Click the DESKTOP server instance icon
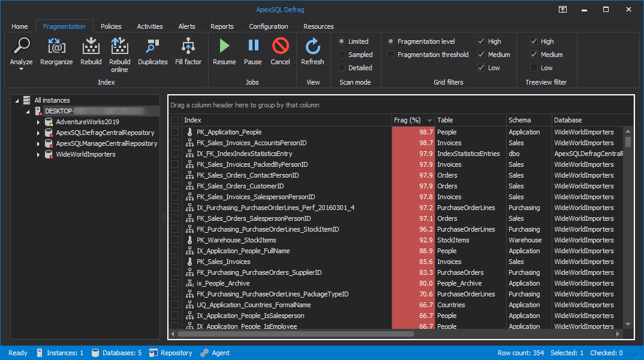The image size is (644, 360). click(38, 111)
